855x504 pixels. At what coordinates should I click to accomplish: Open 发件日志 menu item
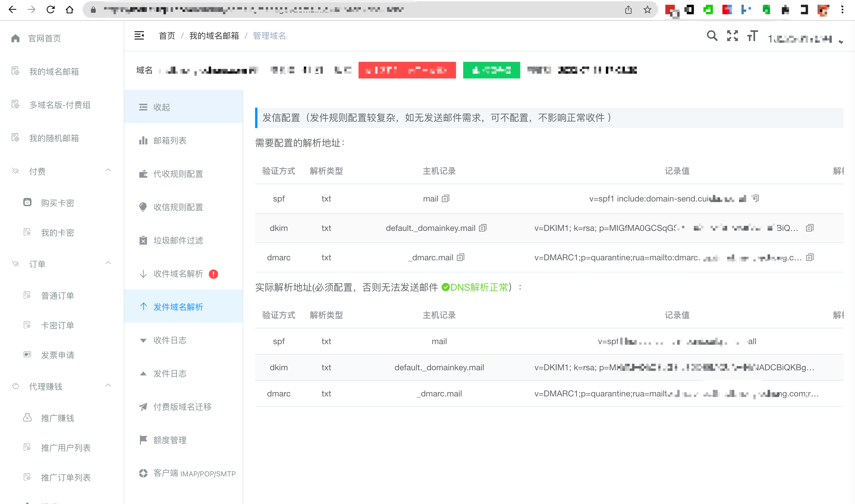183,373
